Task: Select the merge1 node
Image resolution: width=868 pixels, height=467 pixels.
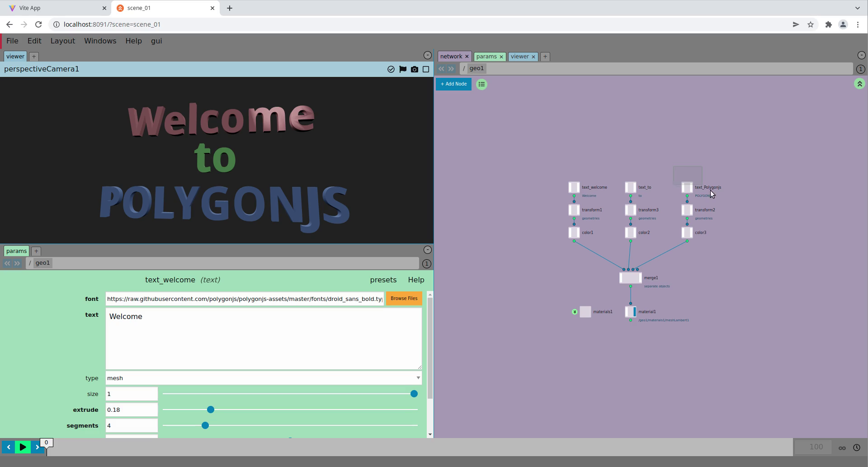Action: pyautogui.click(x=631, y=278)
